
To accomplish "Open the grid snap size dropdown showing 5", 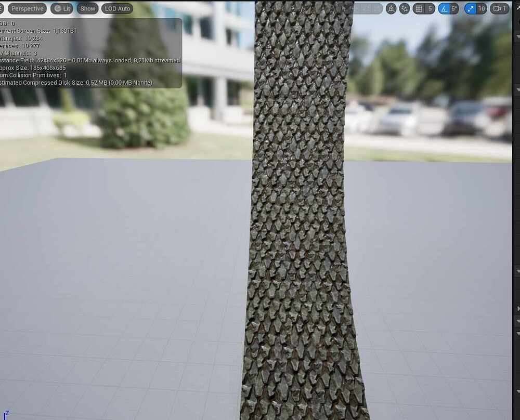I will tap(430, 8).
